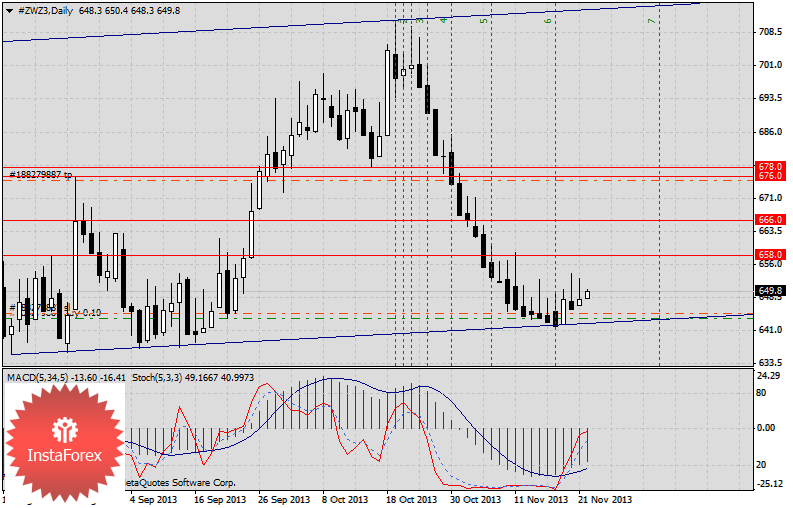Select vertical dashed line numbered 4
Screen dimensions: 793x508
(427, 200)
